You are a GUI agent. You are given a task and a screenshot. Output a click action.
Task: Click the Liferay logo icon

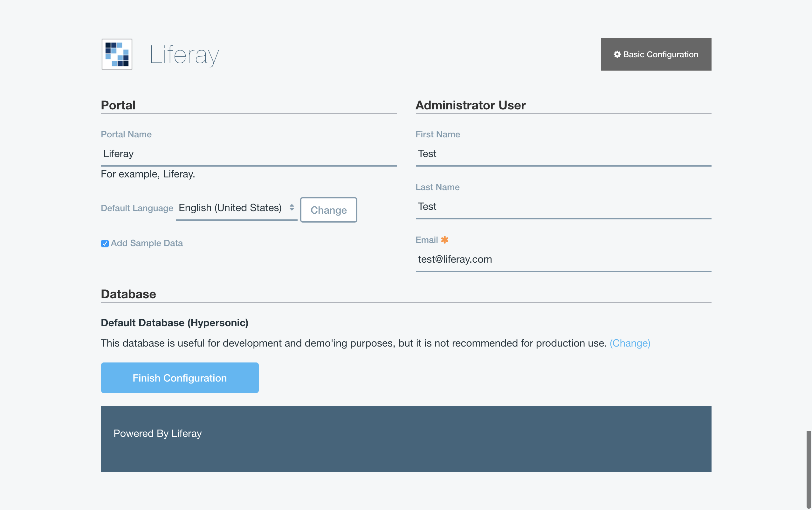click(117, 54)
